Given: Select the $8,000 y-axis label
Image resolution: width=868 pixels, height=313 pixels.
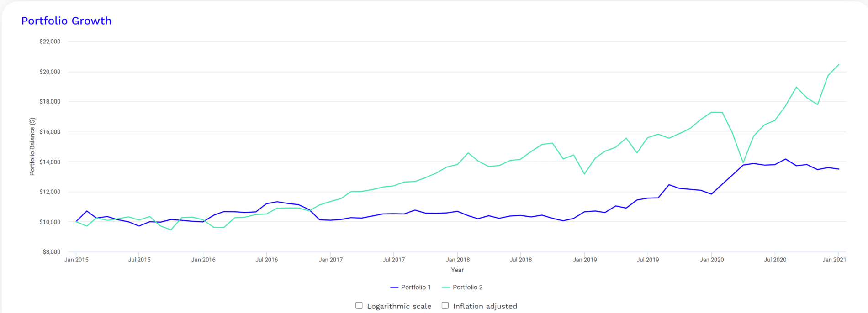Looking at the screenshot, I should (x=51, y=252).
